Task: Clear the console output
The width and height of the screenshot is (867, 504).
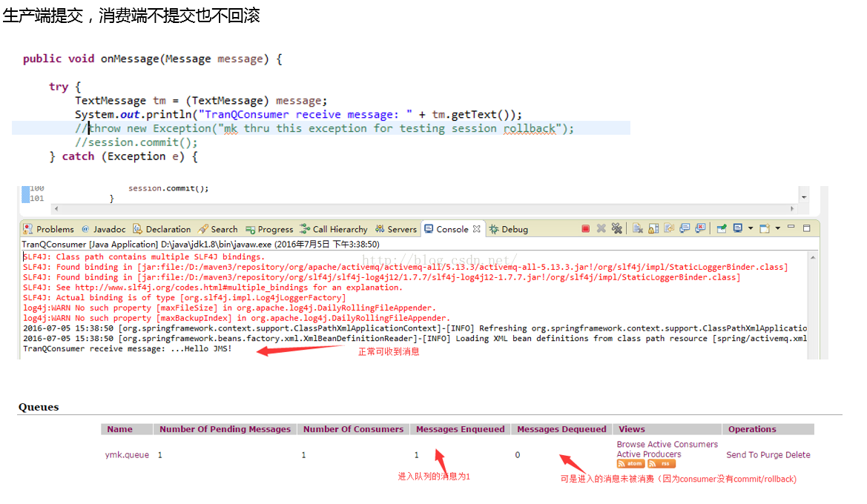Action: point(638,228)
